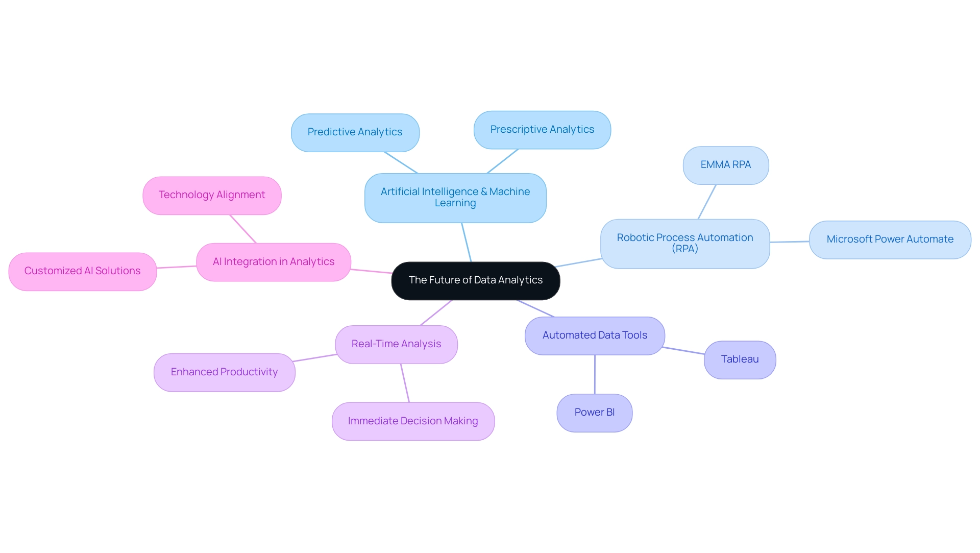
Task: Click the Prescriptive Analytics node
Action: [542, 128]
